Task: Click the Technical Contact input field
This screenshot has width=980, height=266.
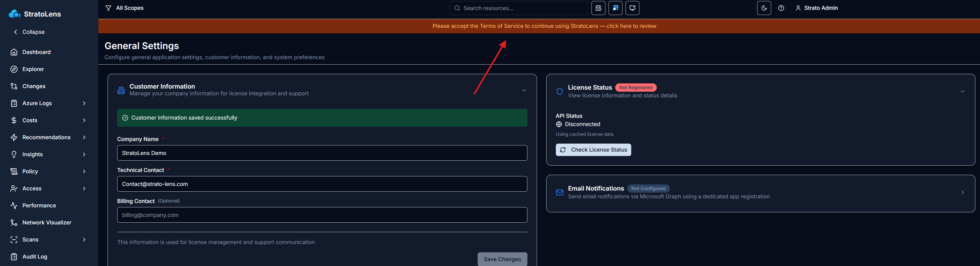Action: point(322,184)
